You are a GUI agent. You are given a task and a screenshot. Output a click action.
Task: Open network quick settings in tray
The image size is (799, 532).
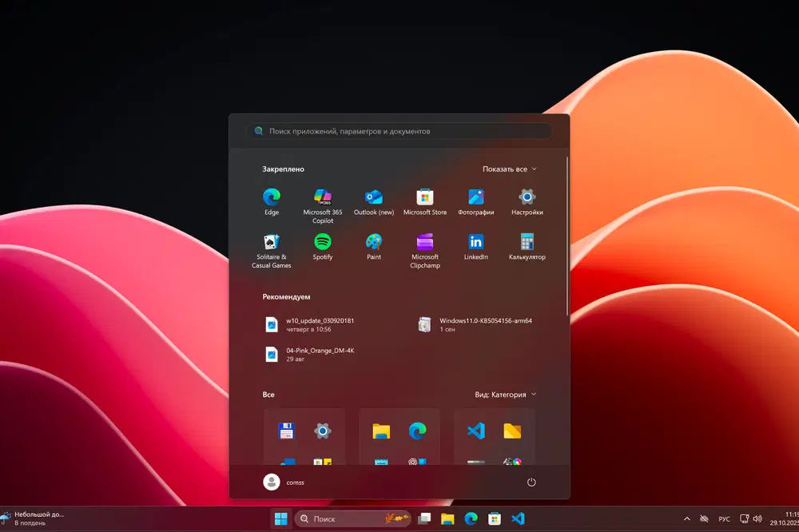click(745, 518)
